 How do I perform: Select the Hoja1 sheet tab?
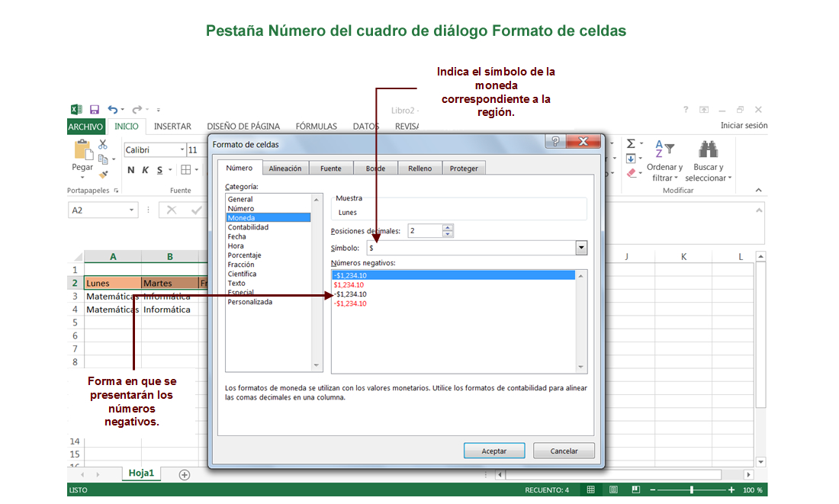(141, 473)
